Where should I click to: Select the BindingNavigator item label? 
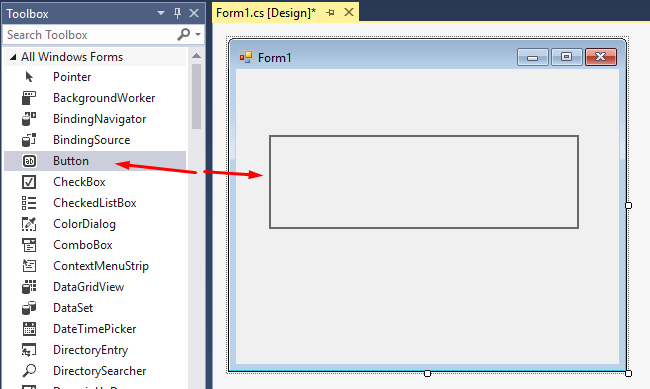[x=99, y=119]
